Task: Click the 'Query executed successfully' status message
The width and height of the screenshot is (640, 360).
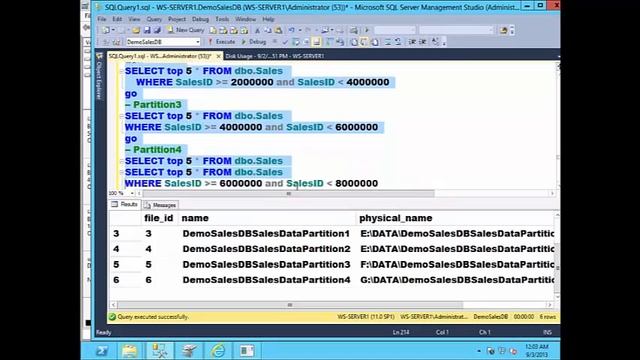Action: pos(153,317)
